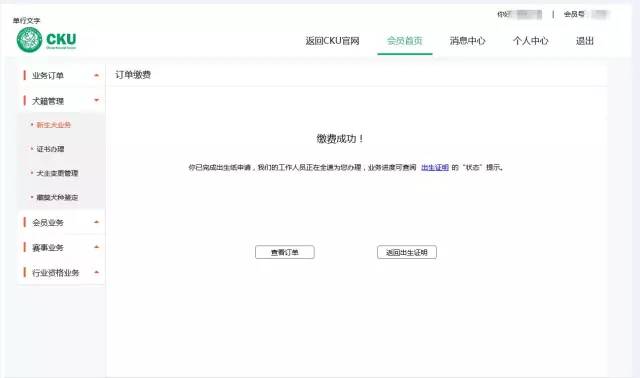Click the 缴费成功！ message text
The width and height of the screenshot is (640, 378).
(x=340, y=139)
